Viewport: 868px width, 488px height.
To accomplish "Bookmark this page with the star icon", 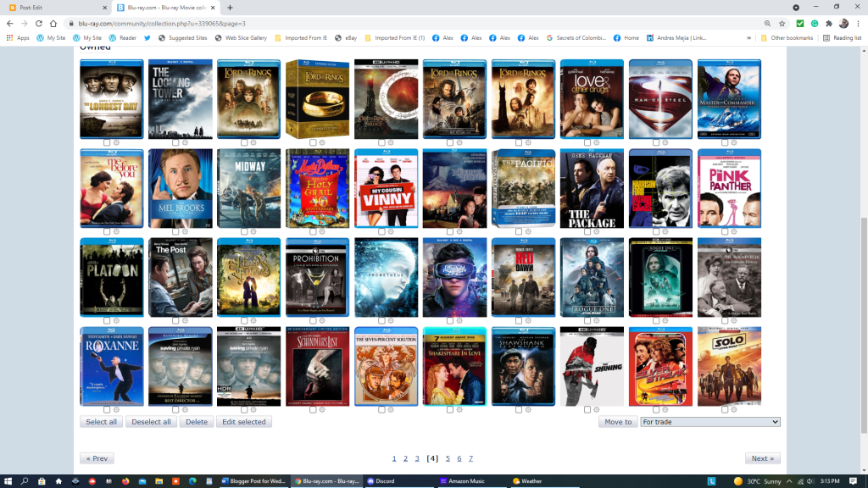I will coord(782,24).
